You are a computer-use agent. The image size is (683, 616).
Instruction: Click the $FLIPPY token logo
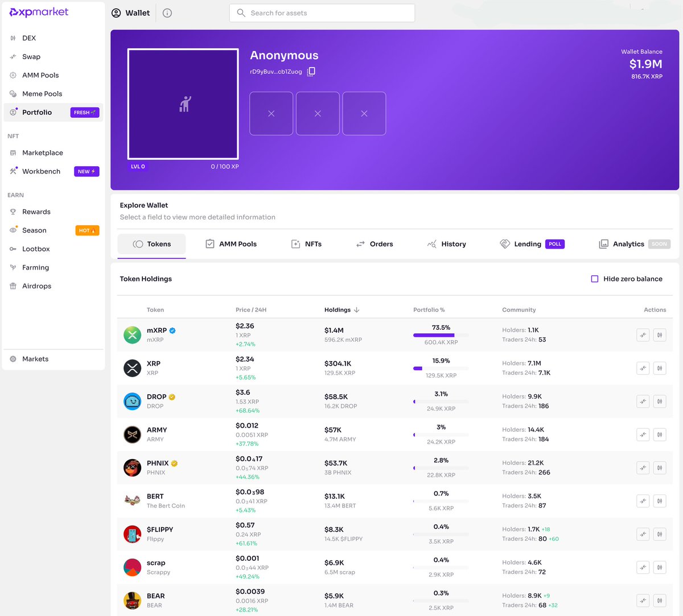133,534
